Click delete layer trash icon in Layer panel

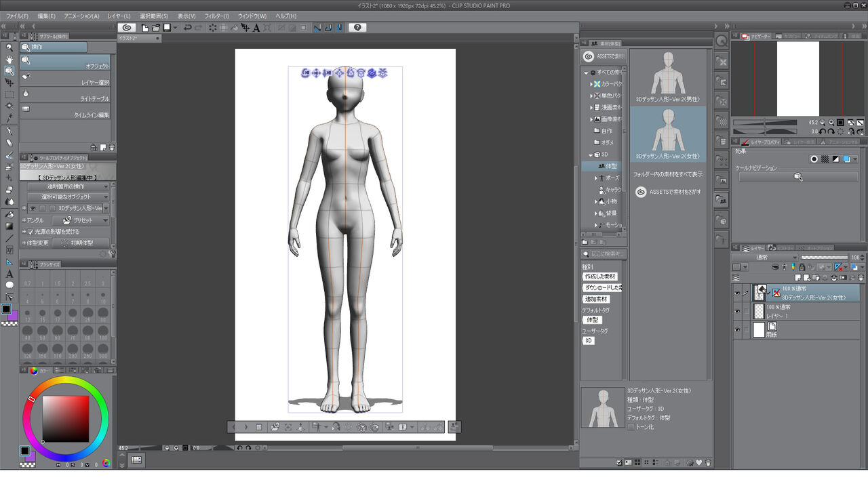861,278
